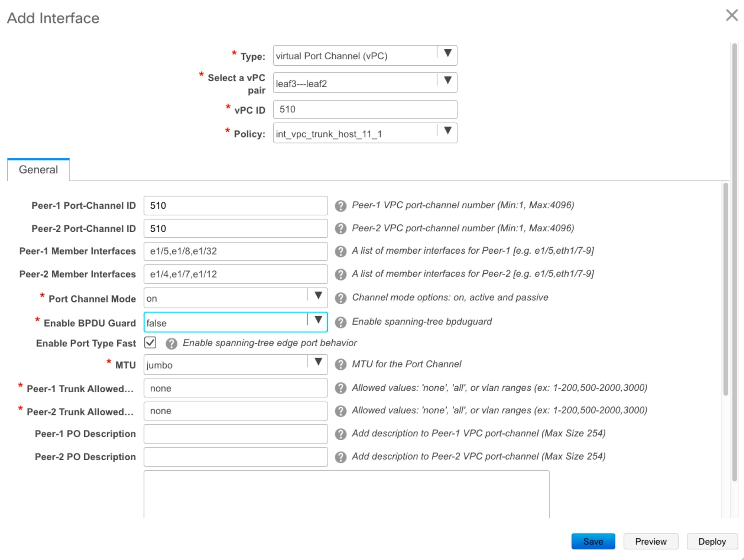Click the Peer-2 Trunk Allowed input field
This screenshot has width=744, height=560.
[235, 411]
